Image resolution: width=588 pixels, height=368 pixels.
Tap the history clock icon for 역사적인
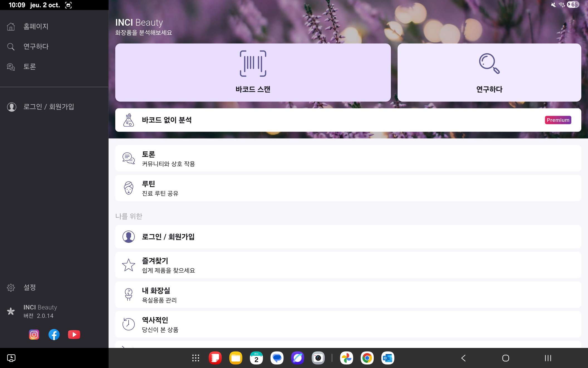[129, 324]
